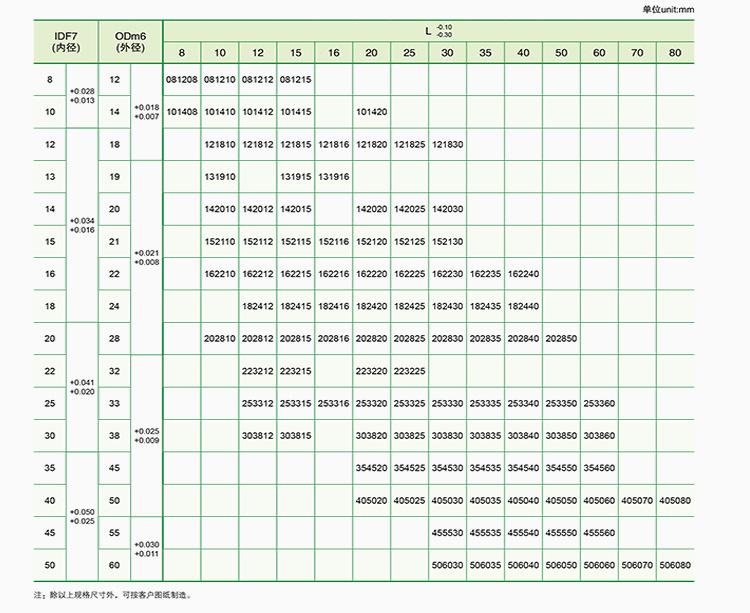Click part number 121830 in table

[x=447, y=145]
